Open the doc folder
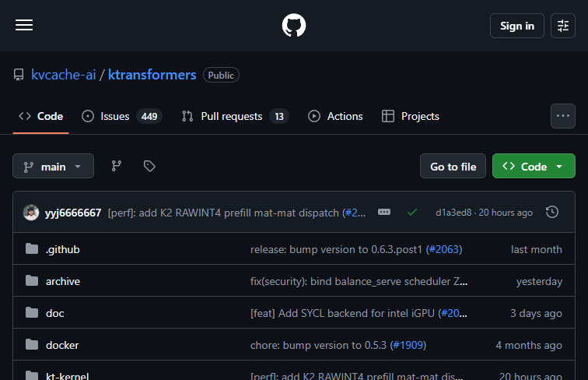Viewport: 588px width, 380px height. tap(54, 313)
